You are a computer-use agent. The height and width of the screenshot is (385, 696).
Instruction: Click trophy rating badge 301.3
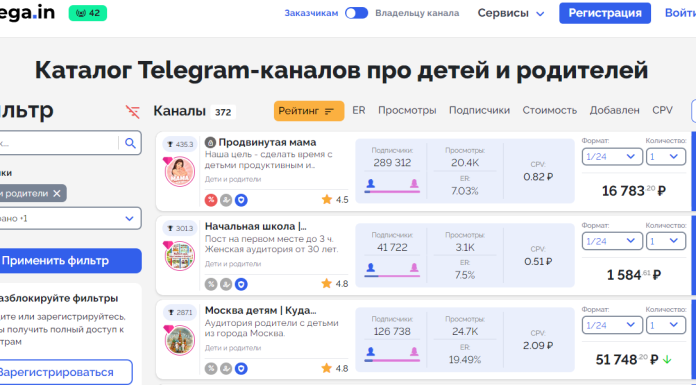point(180,228)
